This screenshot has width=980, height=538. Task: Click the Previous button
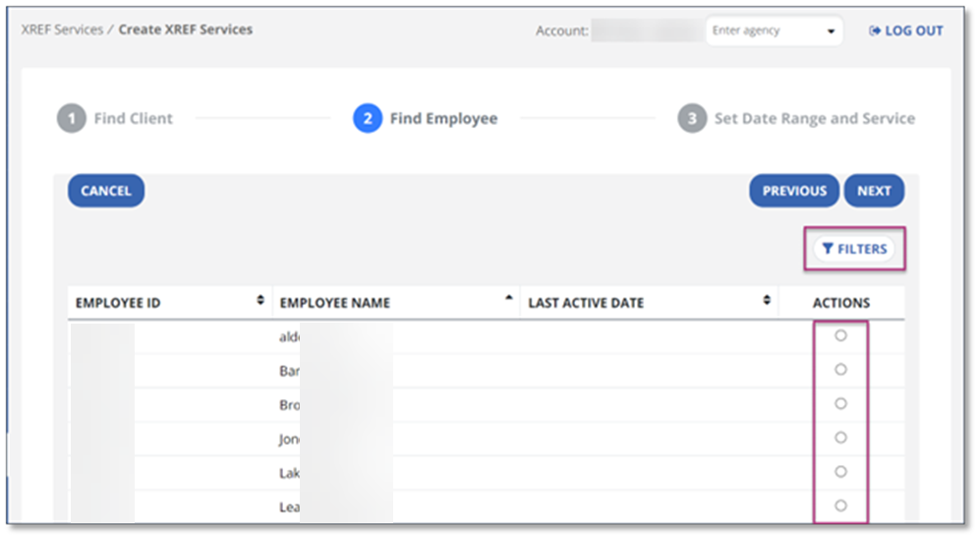click(794, 191)
